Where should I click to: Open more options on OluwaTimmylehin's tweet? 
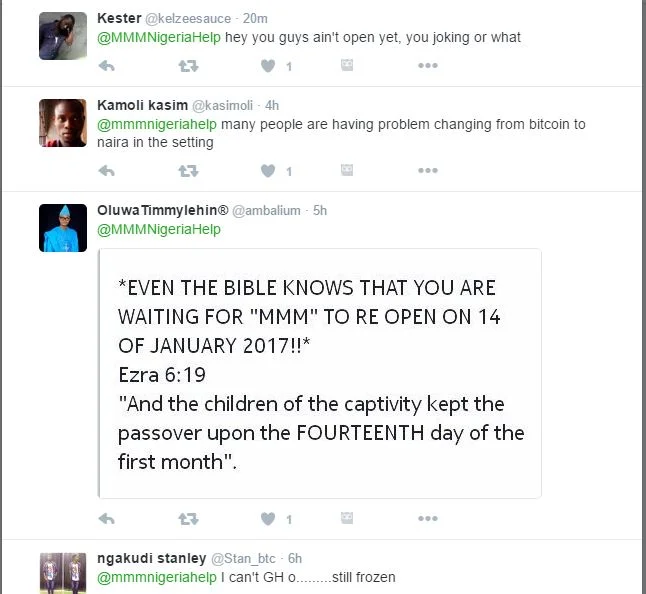click(x=428, y=519)
